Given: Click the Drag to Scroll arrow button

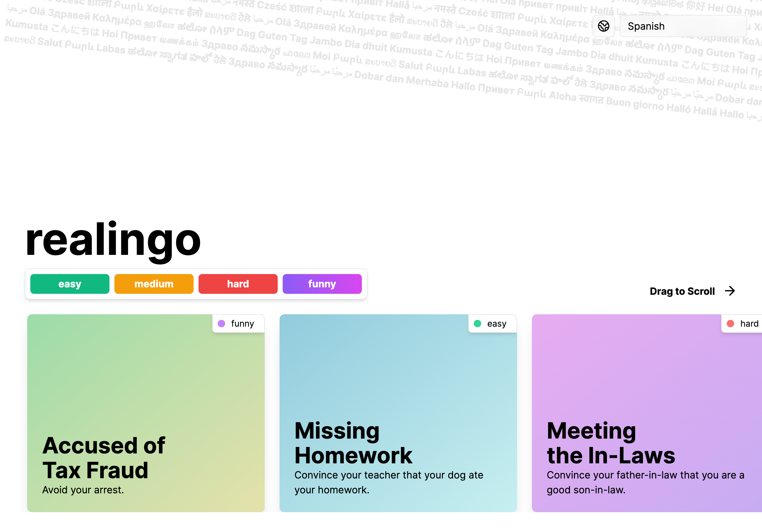Looking at the screenshot, I should click(x=731, y=291).
